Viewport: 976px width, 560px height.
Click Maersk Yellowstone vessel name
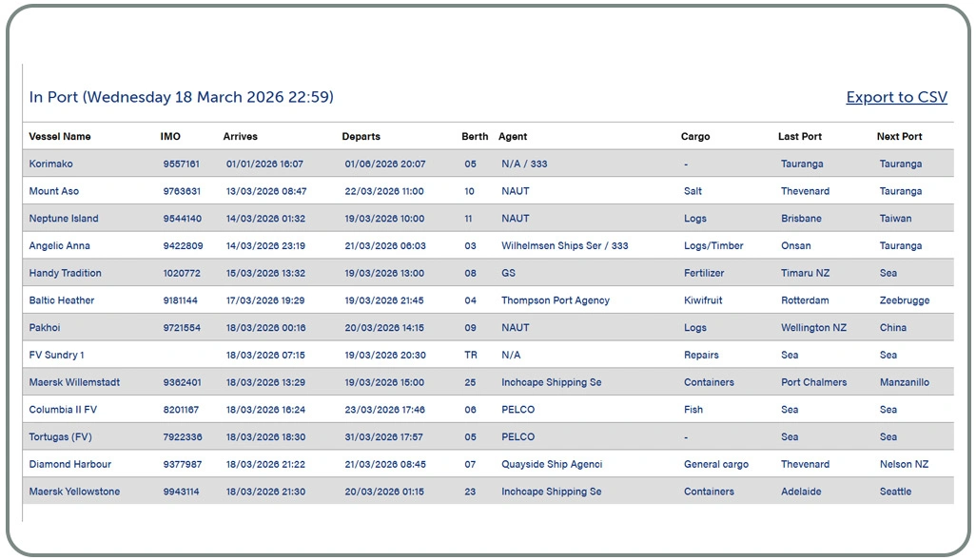pos(75,492)
